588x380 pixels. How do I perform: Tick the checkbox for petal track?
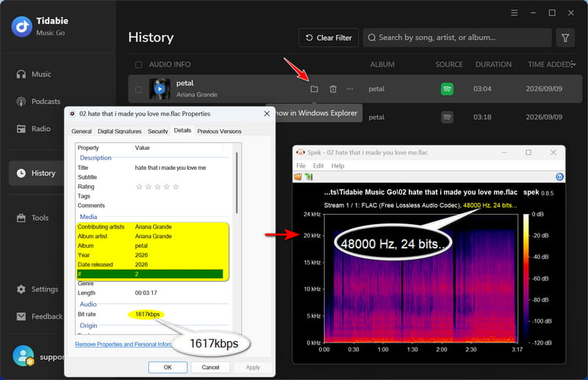[x=138, y=89]
